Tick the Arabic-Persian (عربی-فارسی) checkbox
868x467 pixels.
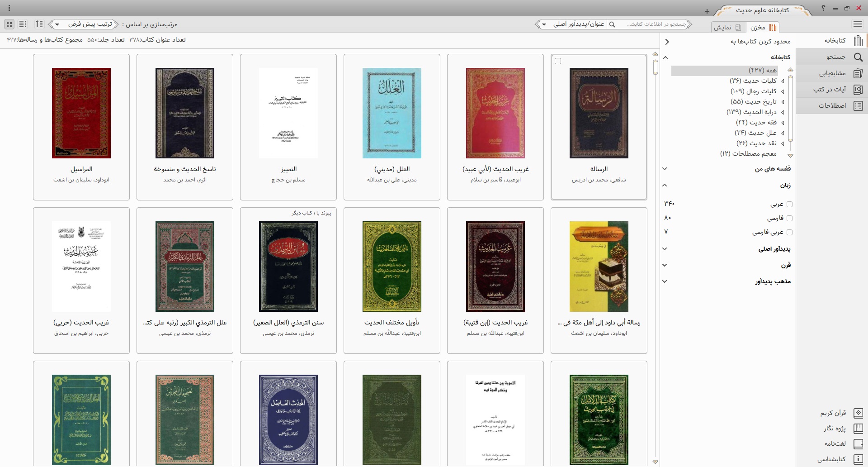point(789,233)
